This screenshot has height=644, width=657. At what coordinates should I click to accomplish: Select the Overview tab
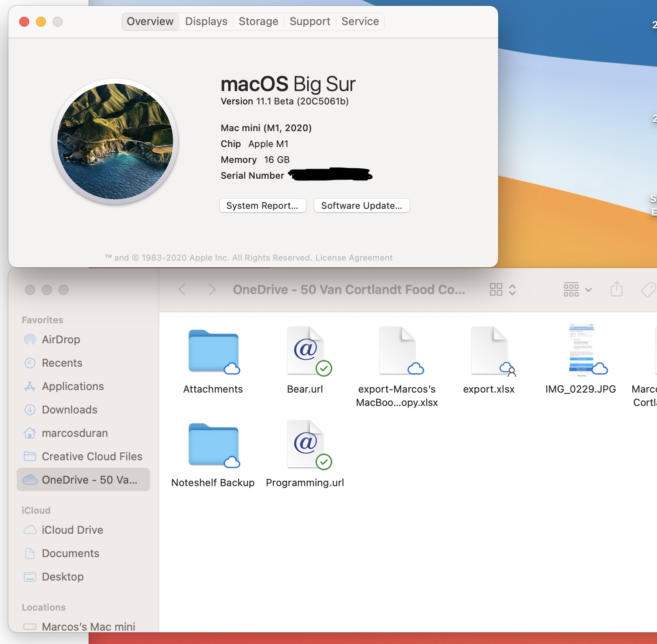click(150, 21)
